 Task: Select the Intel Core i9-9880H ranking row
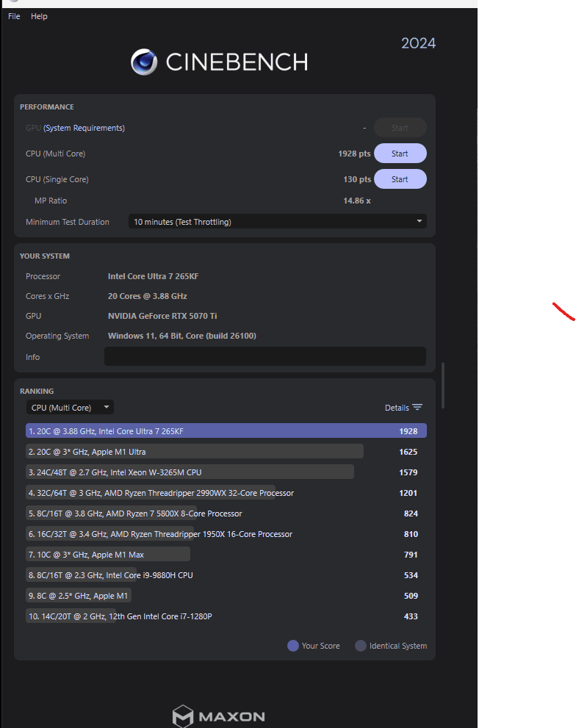[x=226, y=574]
